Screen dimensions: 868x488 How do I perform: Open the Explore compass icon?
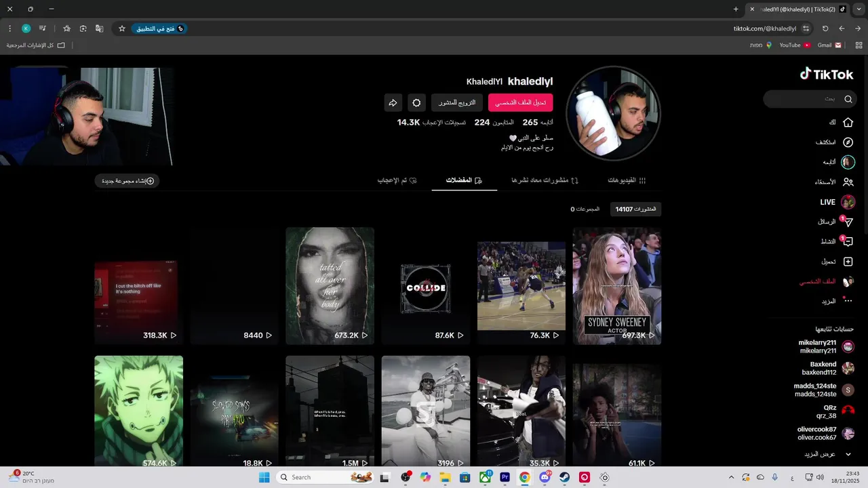tap(848, 142)
